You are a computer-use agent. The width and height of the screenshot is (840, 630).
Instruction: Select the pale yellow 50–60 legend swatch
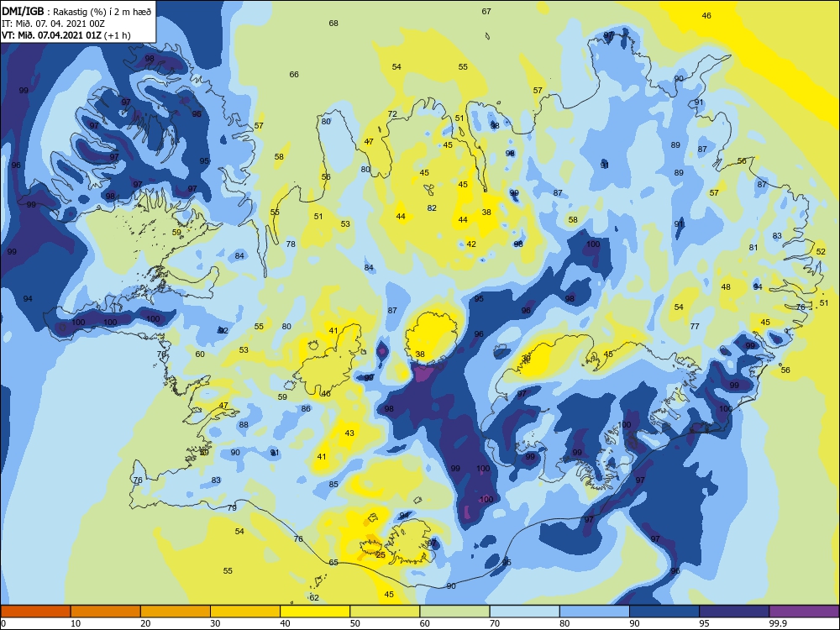click(x=385, y=612)
